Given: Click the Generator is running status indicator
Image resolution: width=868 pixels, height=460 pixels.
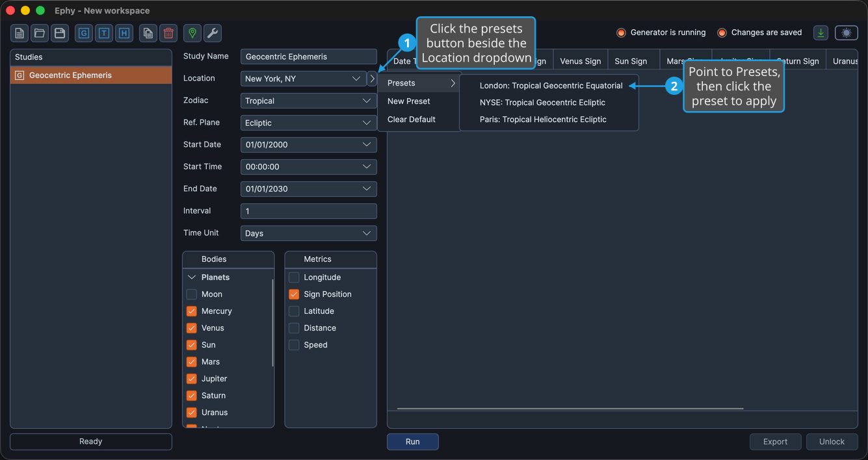Looking at the screenshot, I should 661,32.
